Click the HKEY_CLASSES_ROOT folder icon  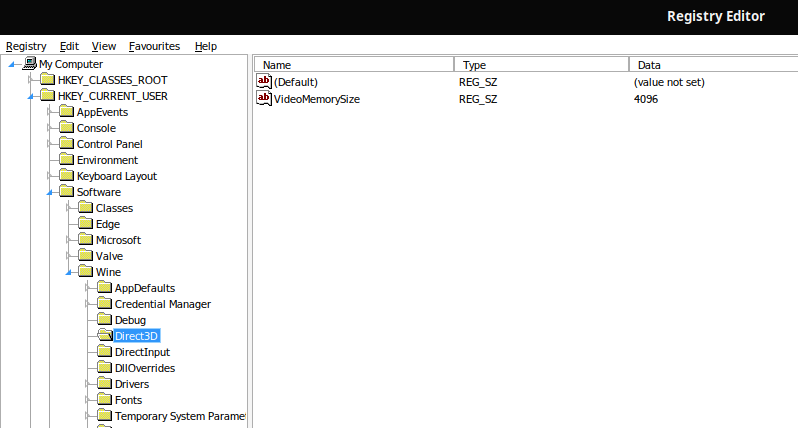pos(47,79)
